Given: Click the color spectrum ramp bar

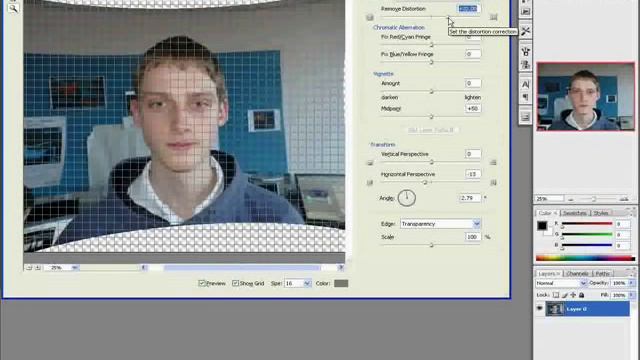Looking at the screenshot, I should pos(586,258).
